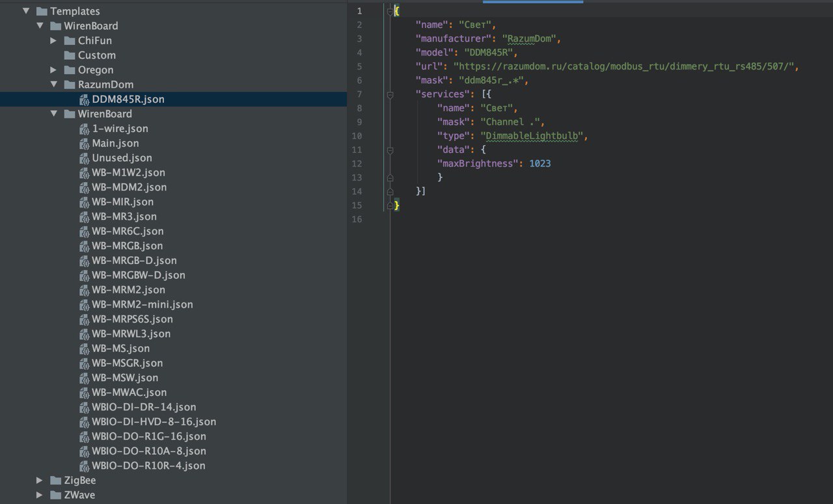This screenshot has width=833, height=504.
Task: Expand the Oregon folder arrow
Action: tap(54, 70)
